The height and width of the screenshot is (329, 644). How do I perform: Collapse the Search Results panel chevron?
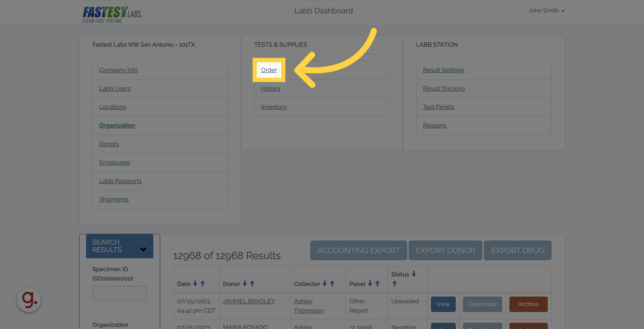143,249
